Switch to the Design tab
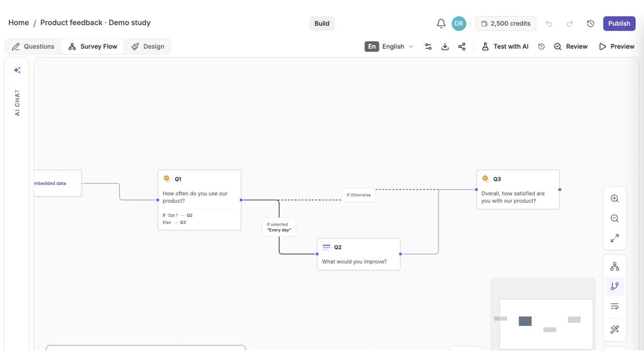Screen dimensions: 644x362 pyautogui.click(x=148, y=46)
